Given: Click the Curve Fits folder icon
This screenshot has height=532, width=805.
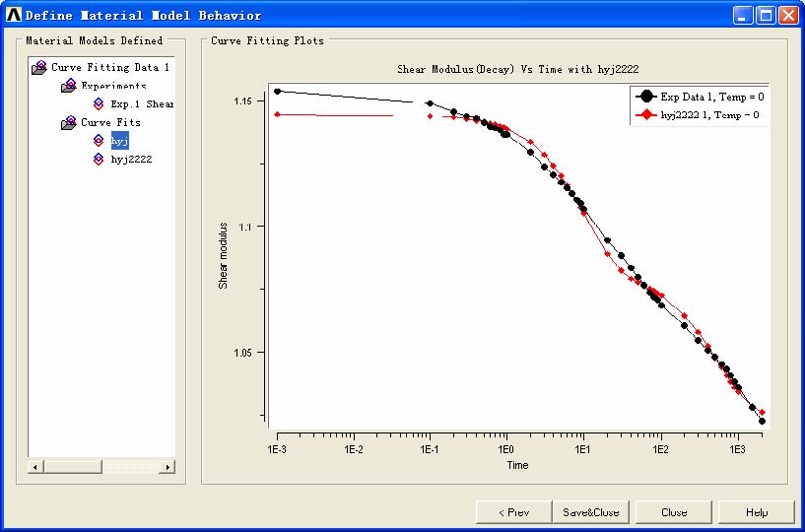Looking at the screenshot, I should pos(69,123).
